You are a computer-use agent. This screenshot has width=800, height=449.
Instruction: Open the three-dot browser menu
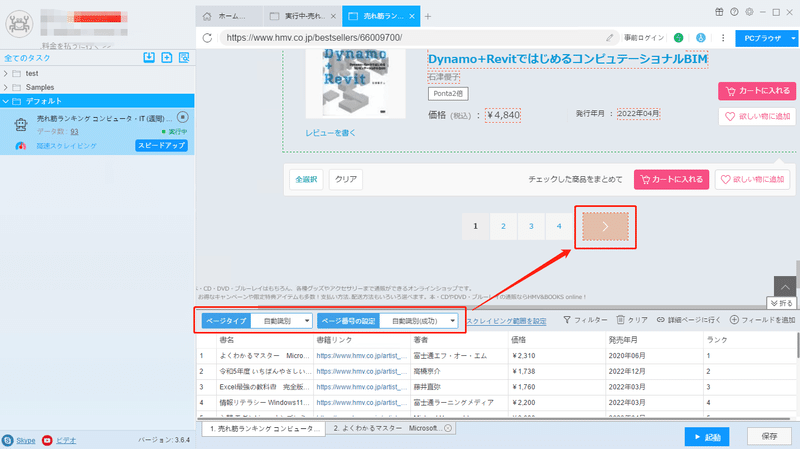tap(723, 38)
